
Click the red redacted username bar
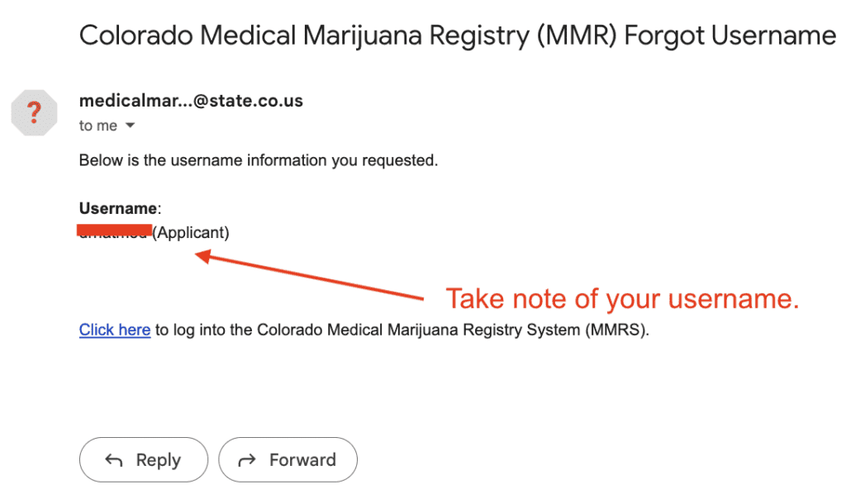[x=114, y=231]
